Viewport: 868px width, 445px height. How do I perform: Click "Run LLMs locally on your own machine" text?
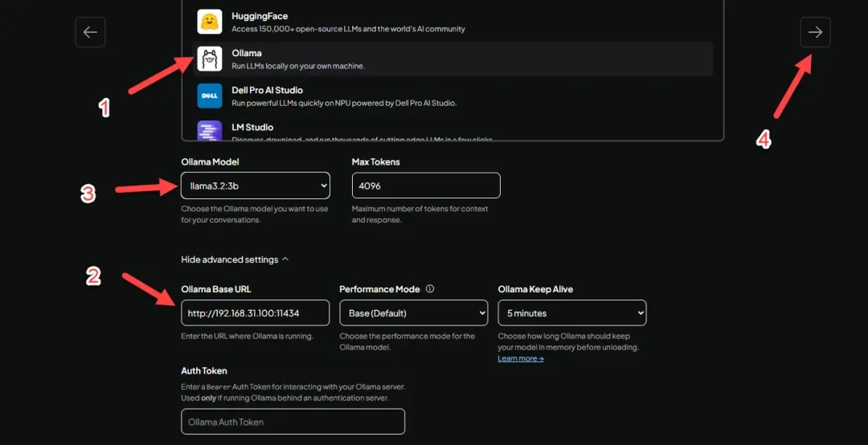(298, 66)
